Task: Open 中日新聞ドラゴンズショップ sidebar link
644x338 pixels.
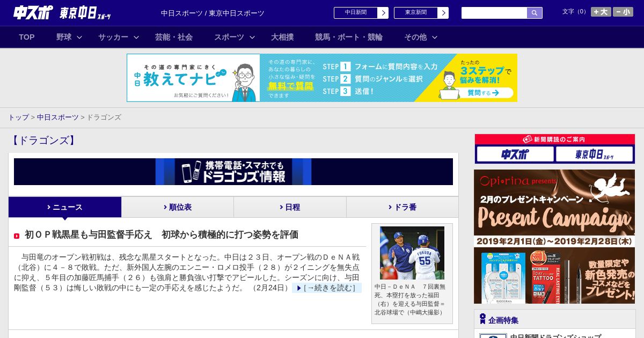Action: tap(555, 336)
